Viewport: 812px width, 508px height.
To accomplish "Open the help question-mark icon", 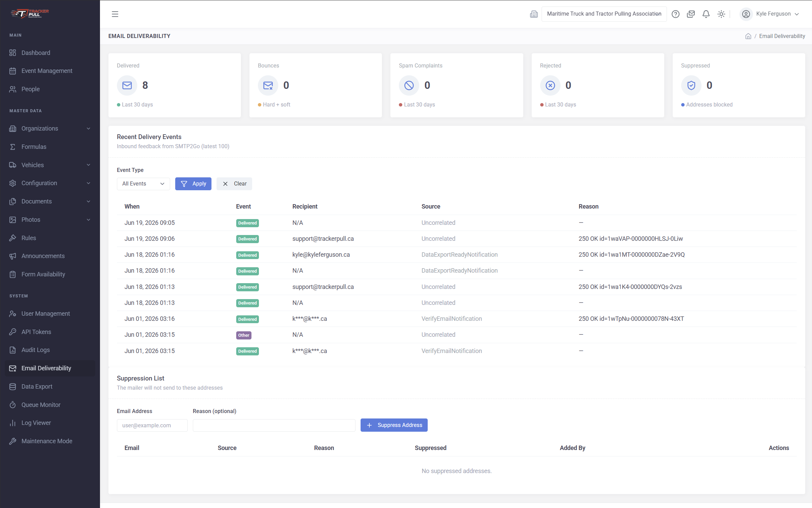I will pos(675,14).
